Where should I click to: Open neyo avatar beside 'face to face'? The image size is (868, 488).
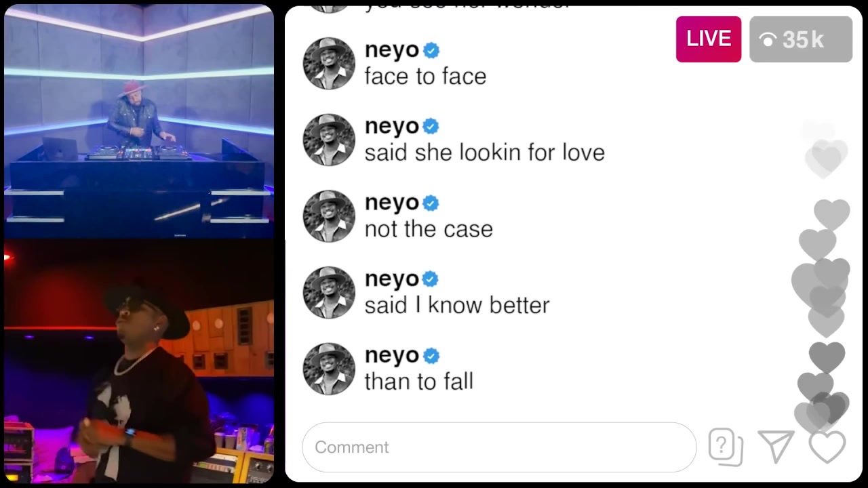[329, 63]
